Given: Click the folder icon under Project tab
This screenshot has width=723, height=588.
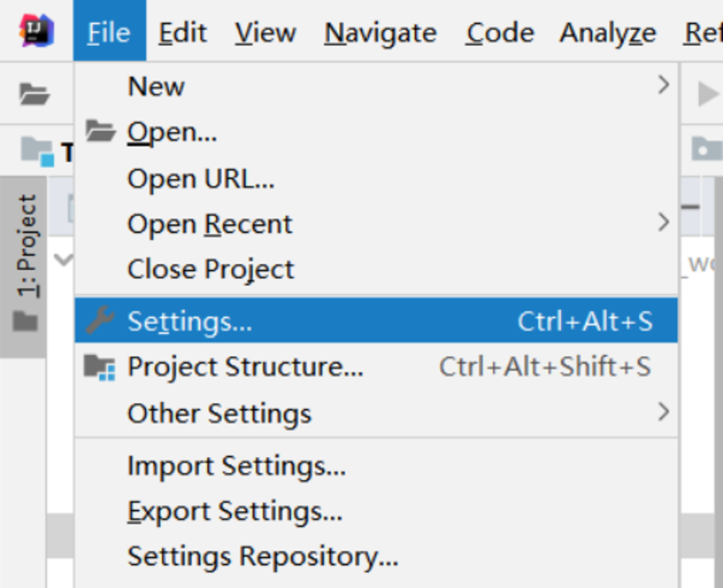Looking at the screenshot, I should click(25, 321).
